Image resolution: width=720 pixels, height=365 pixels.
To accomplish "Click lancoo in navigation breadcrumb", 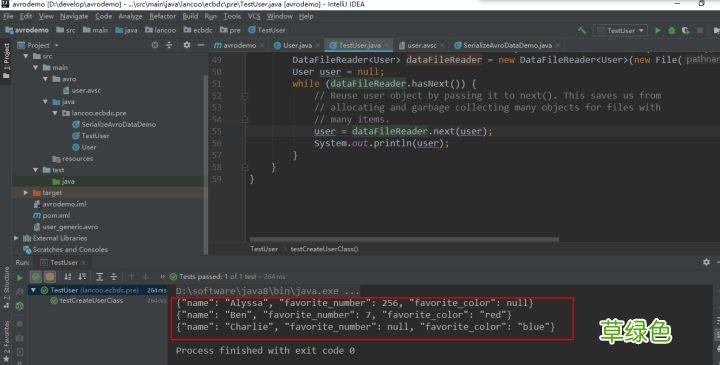I will click(161, 30).
